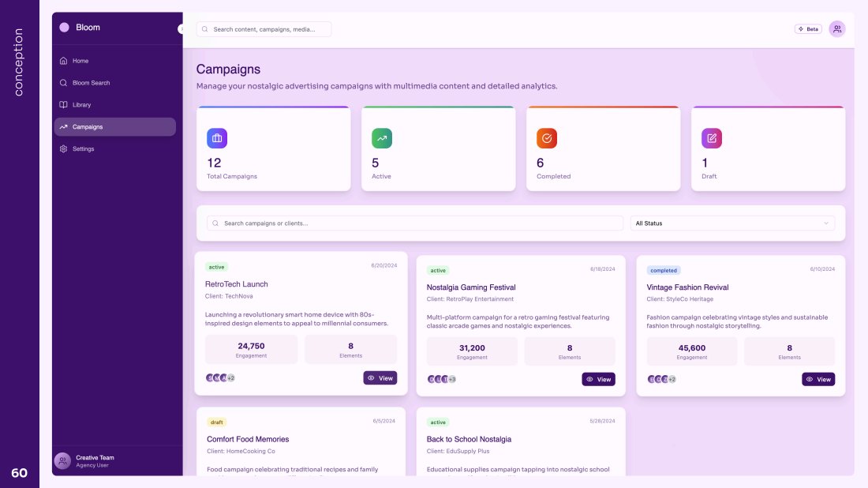Expand the All Status filter dropdown

click(x=732, y=223)
